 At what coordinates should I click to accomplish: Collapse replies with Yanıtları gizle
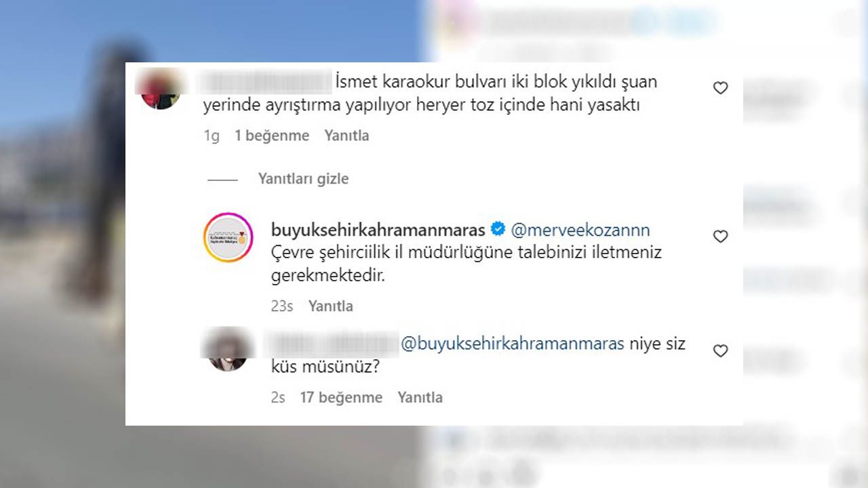tap(303, 179)
